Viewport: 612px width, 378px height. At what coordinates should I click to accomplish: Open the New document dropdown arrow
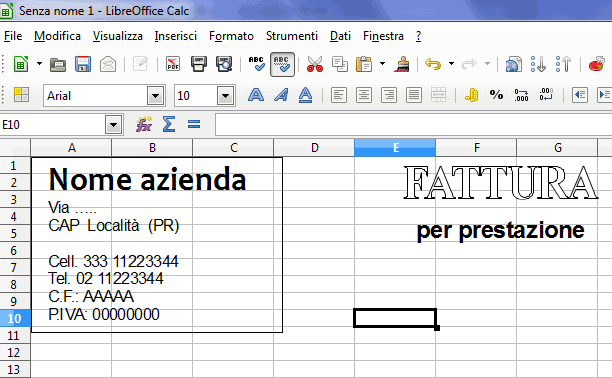(39, 64)
